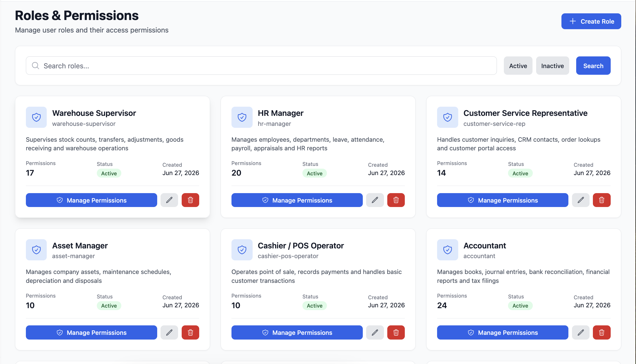Click the Active status badge on Asset Manager
636x364 pixels.
coord(109,306)
